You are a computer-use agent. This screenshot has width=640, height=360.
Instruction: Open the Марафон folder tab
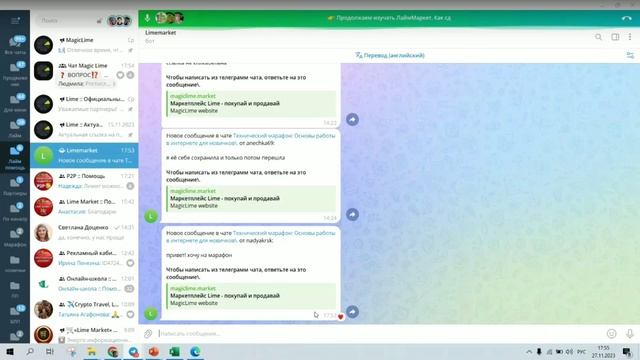pyautogui.click(x=15, y=238)
